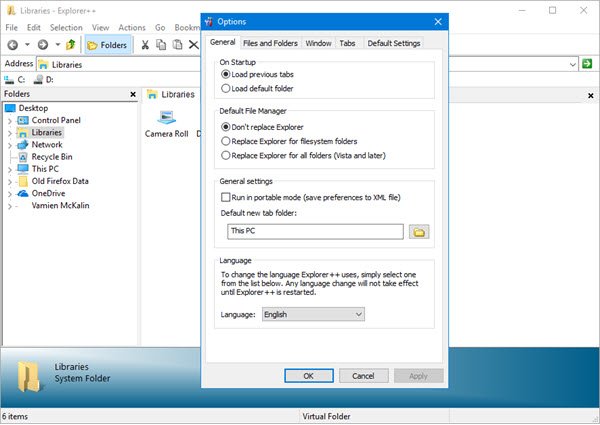Open the Language dropdown
This screenshot has height=425, width=600.
point(313,314)
